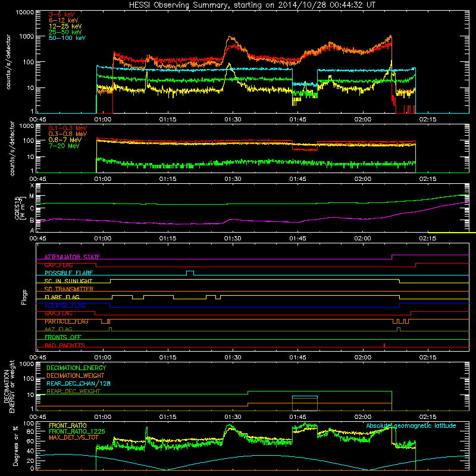Select the FRONTS_OFF flag label
Image resolution: width=476 pixels, height=476 pixels.
pyautogui.click(x=63, y=337)
